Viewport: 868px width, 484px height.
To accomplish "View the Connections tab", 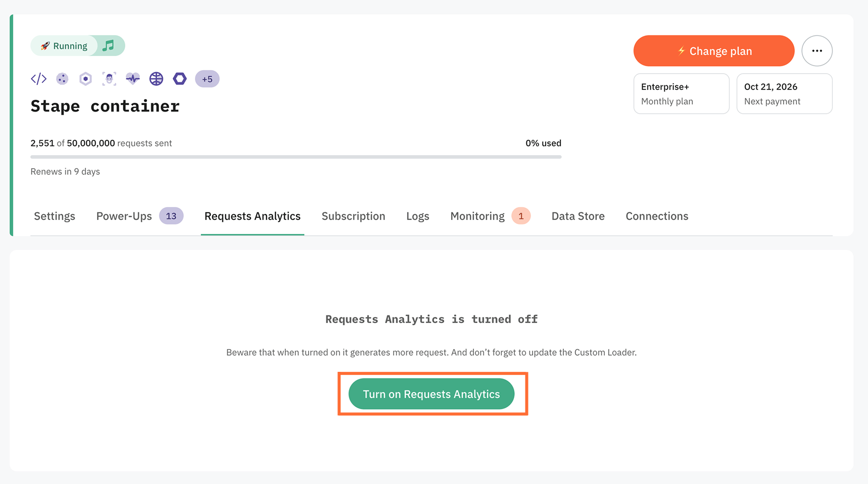I will (x=657, y=216).
